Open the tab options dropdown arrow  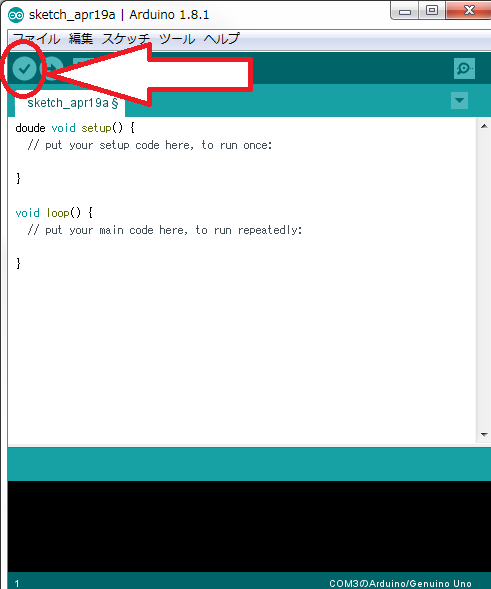(x=459, y=101)
